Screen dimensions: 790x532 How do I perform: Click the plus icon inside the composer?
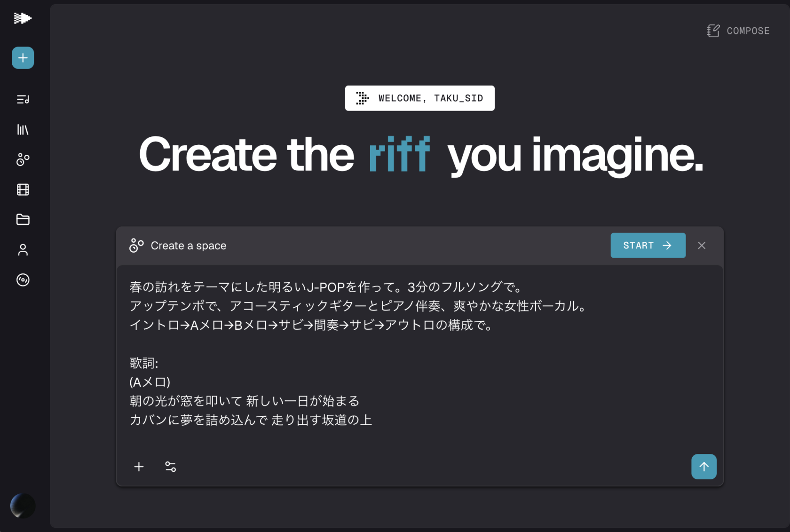tap(139, 467)
